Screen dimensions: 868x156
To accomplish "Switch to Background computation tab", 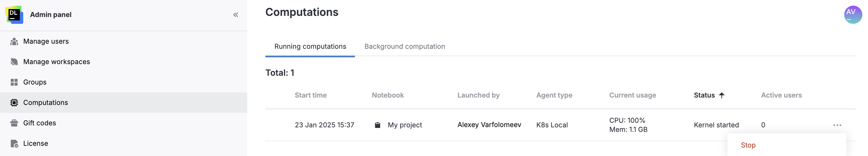I will 404,47.
